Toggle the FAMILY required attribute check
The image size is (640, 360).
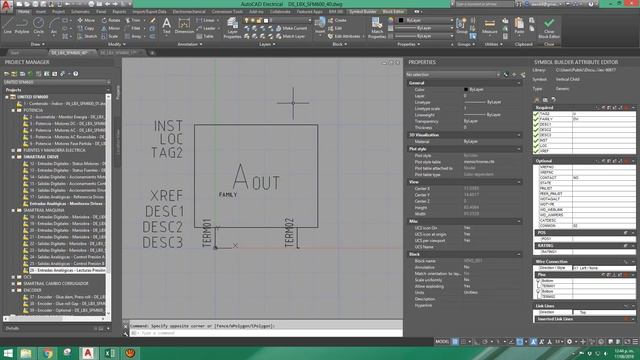[536, 119]
